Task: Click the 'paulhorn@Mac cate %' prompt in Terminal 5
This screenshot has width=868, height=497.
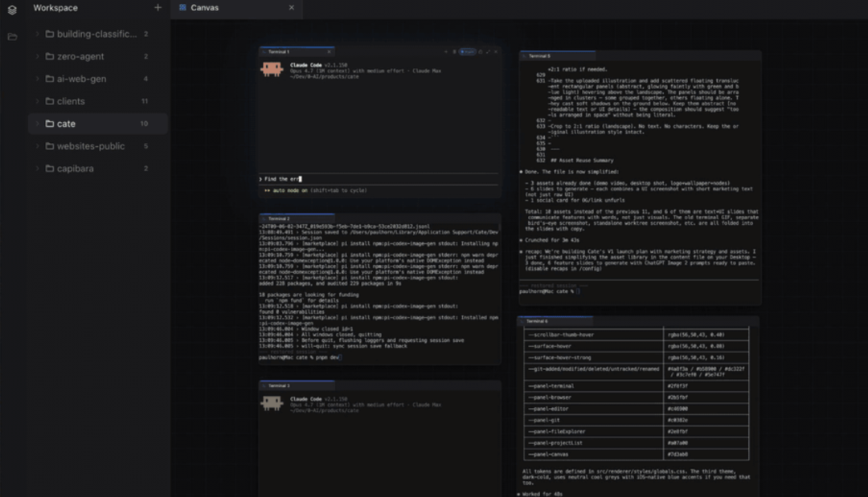Action: pyautogui.click(x=549, y=291)
